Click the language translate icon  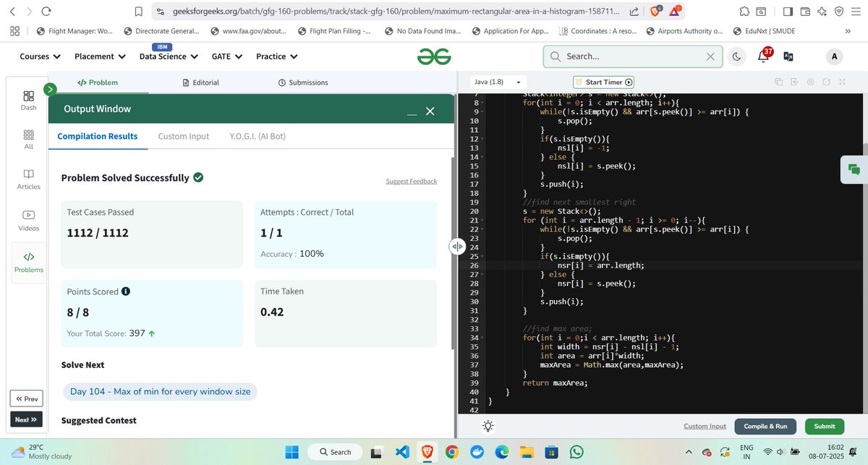pyautogui.click(x=789, y=56)
